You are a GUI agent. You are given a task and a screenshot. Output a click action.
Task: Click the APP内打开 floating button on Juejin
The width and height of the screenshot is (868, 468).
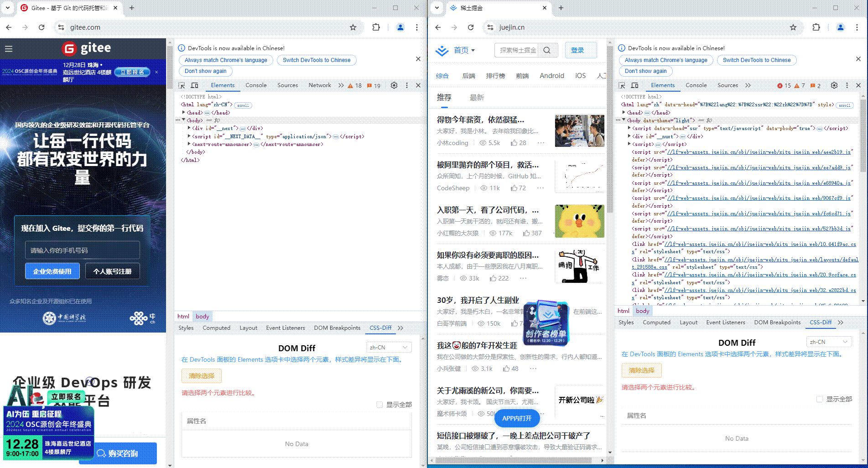[x=517, y=418]
